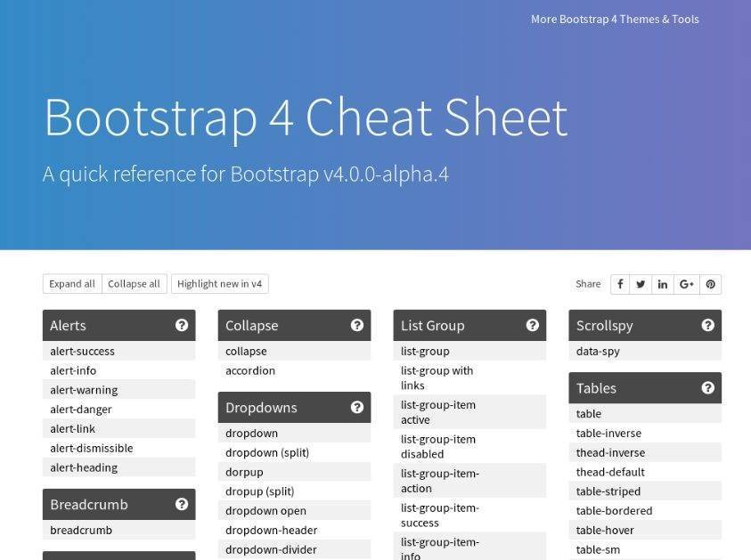Screen dimensions: 751x560
Task: Select the alert-success item
Action: pos(118,351)
